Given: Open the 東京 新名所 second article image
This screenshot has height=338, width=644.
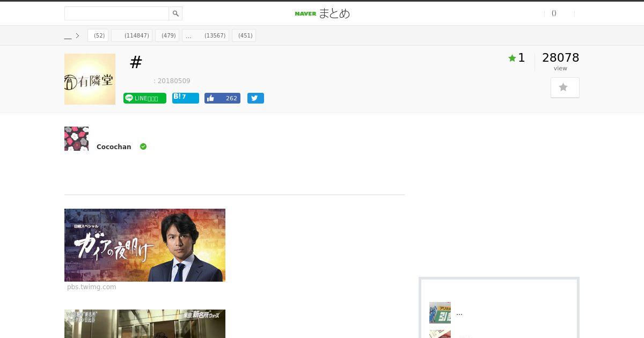Looking at the screenshot, I should (x=145, y=324).
